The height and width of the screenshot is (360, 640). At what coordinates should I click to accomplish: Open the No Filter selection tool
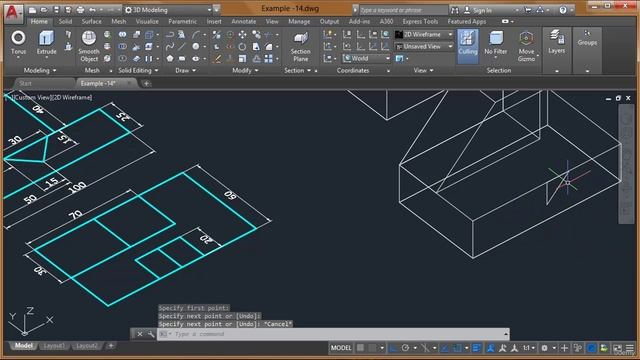(496, 43)
